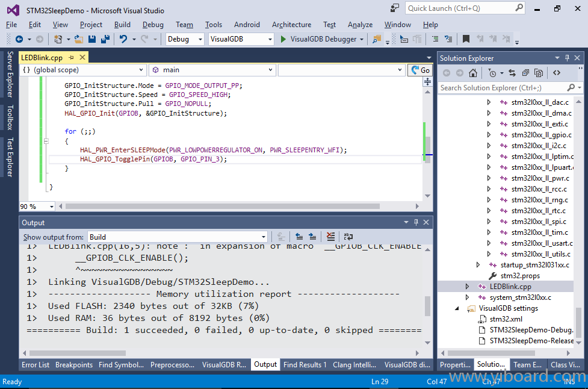Collapse the VisualGDB settings folder
Screen dimensions: 588x389
pos(457,308)
